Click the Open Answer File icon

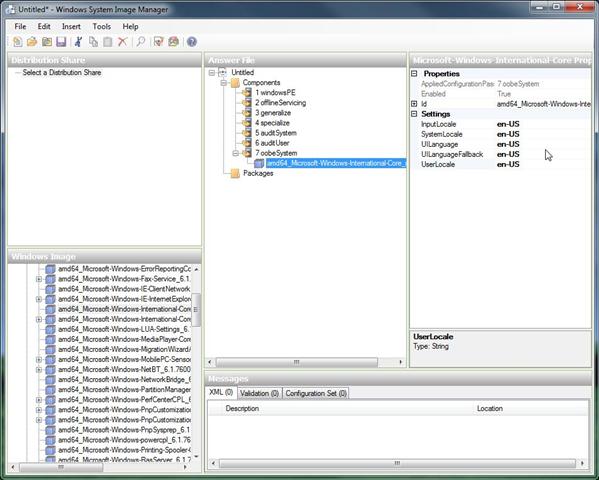[x=32, y=42]
